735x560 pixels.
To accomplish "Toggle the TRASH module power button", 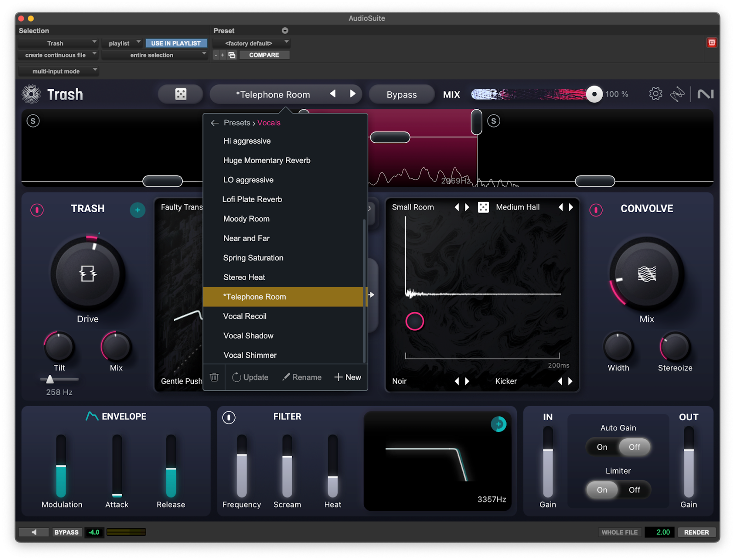I will (x=37, y=210).
